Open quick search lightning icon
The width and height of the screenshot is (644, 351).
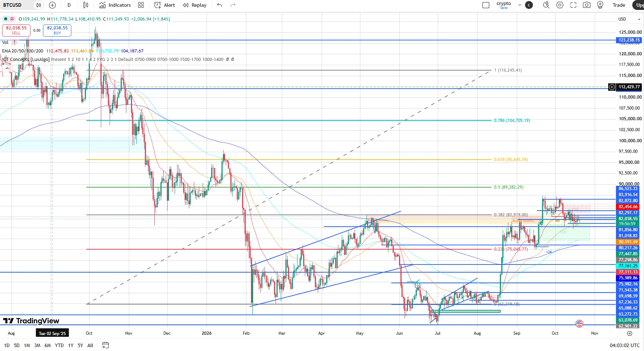point(546,5)
